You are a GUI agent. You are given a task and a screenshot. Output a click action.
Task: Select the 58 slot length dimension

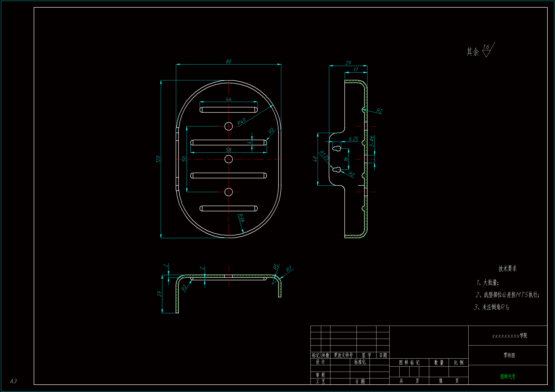[x=228, y=149]
